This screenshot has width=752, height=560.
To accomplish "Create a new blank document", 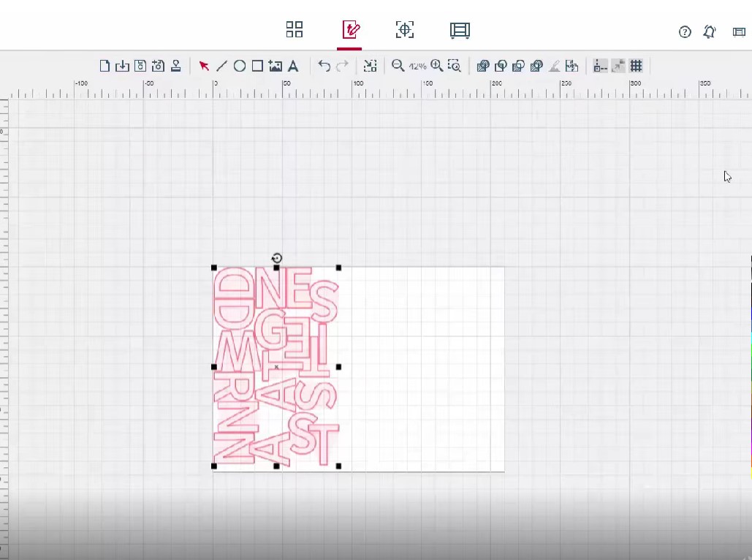I will (105, 66).
